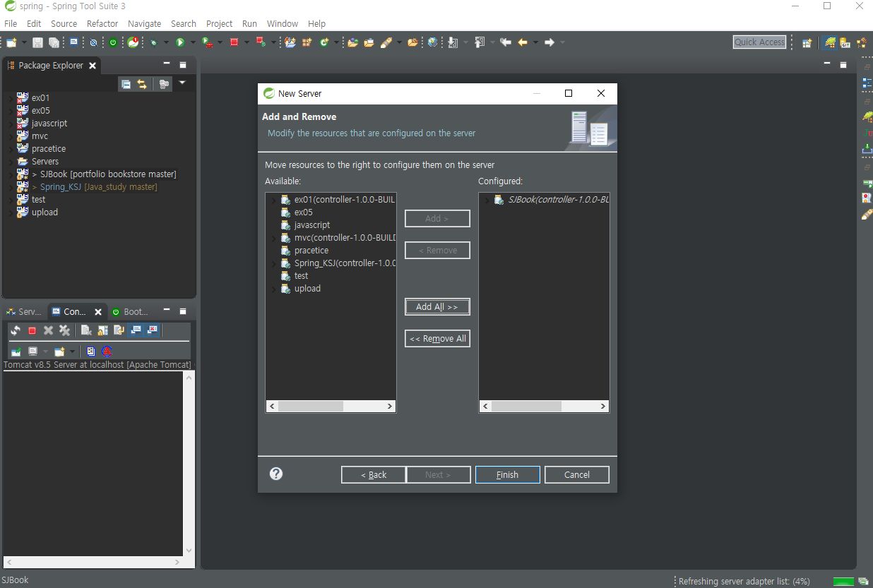Click the globe web browser toolbar icon
This screenshot has width=873, height=588.
[x=432, y=42]
